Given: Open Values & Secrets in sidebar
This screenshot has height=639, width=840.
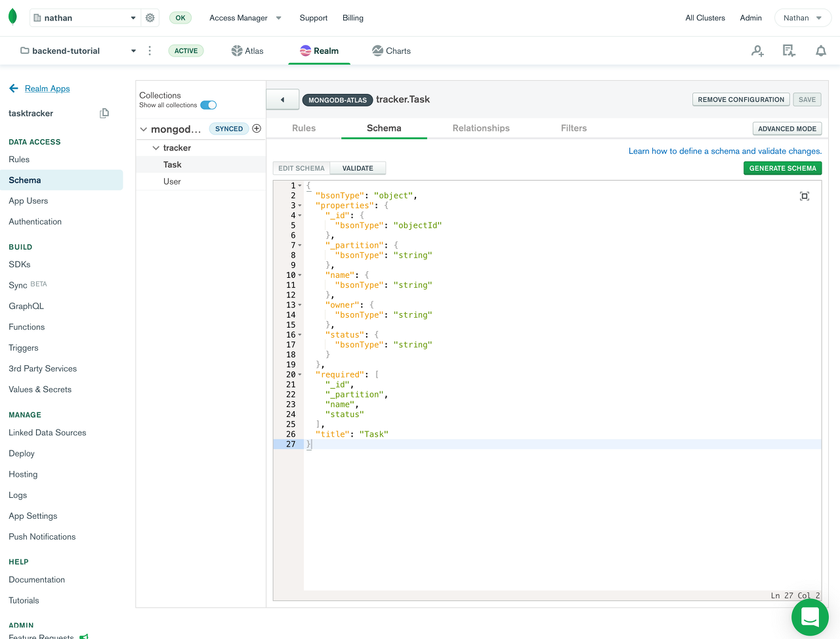Looking at the screenshot, I should [40, 389].
